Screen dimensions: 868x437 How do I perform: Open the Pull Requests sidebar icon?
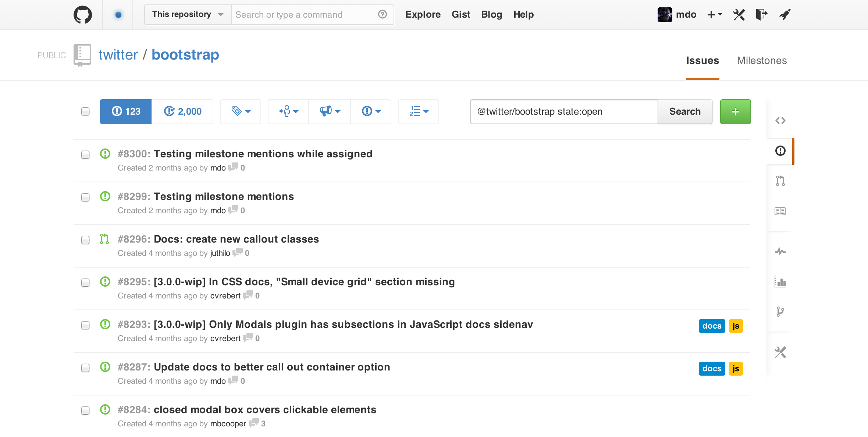point(780,181)
